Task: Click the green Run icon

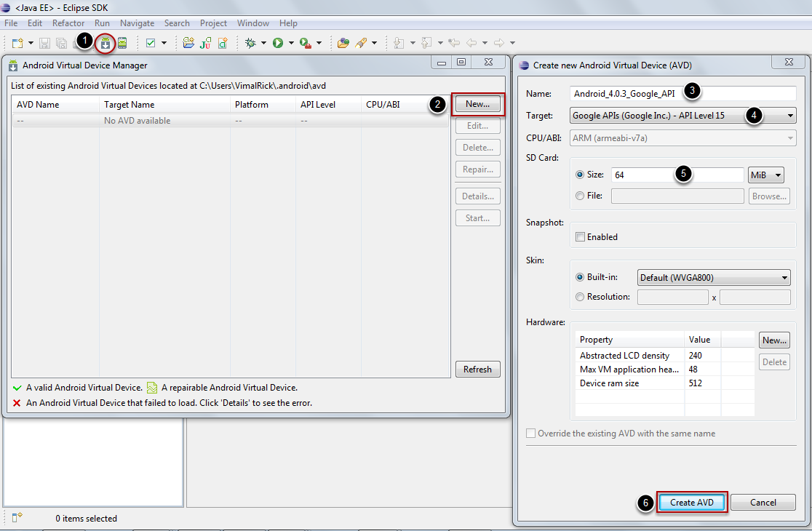Action: pyautogui.click(x=278, y=43)
